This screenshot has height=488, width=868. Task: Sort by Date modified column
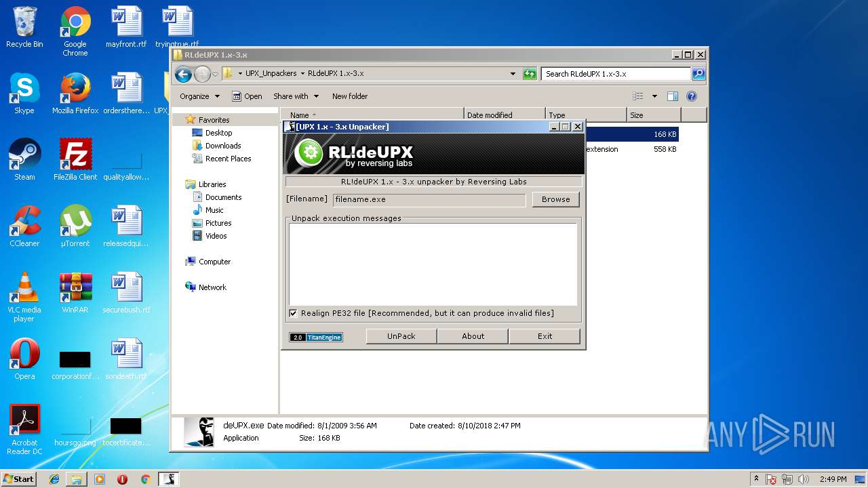505,115
